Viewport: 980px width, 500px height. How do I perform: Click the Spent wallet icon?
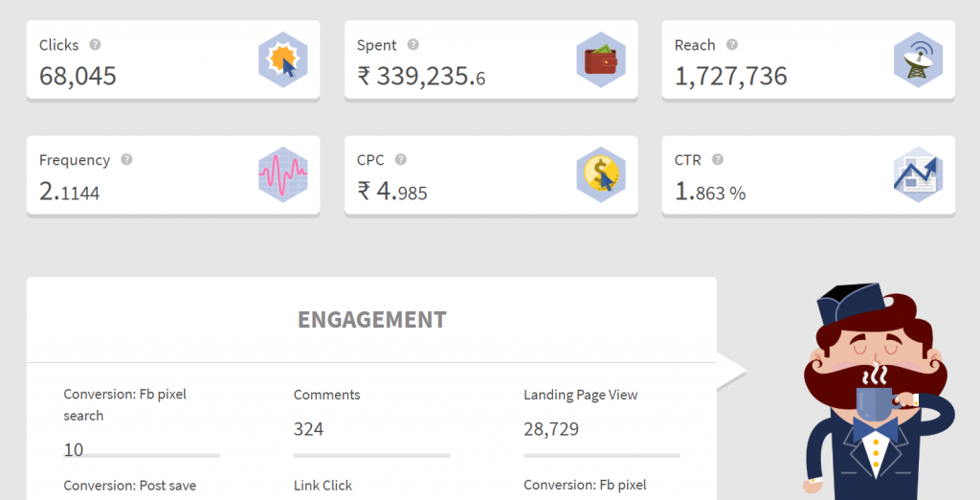tap(601, 59)
